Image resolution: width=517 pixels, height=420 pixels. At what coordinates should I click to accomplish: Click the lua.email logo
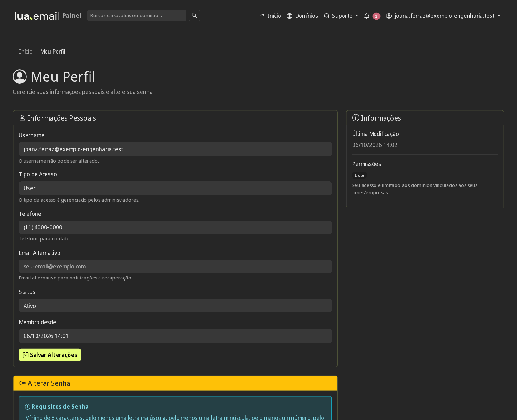(37, 16)
